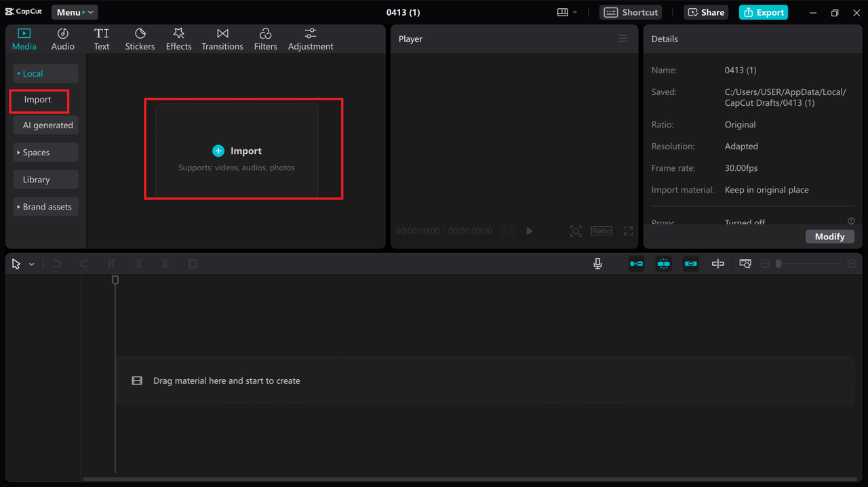Screen dimensions: 868x487
Task: Click the 0413 (1) project title
Action: coord(403,12)
